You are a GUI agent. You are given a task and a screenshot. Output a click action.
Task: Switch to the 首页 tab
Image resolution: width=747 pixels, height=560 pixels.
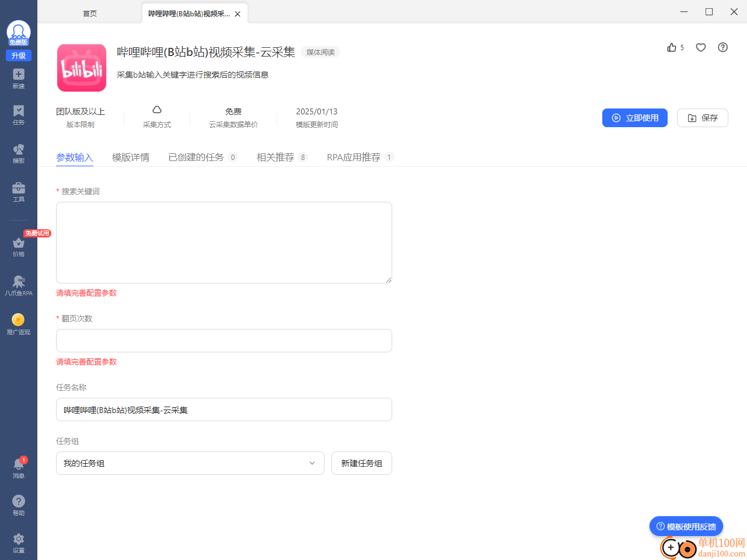(x=90, y=13)
